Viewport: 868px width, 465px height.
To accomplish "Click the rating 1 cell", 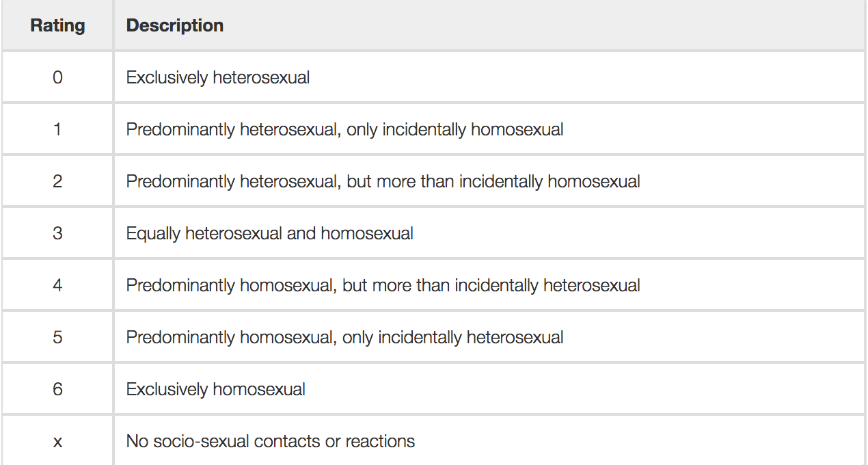I will [x=57, y=129].
